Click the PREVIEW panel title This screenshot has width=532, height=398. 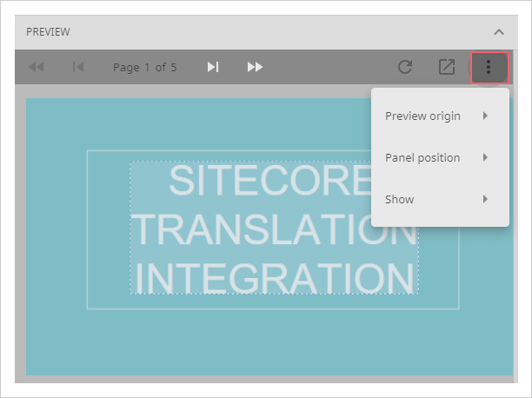(x=48, y=32)
